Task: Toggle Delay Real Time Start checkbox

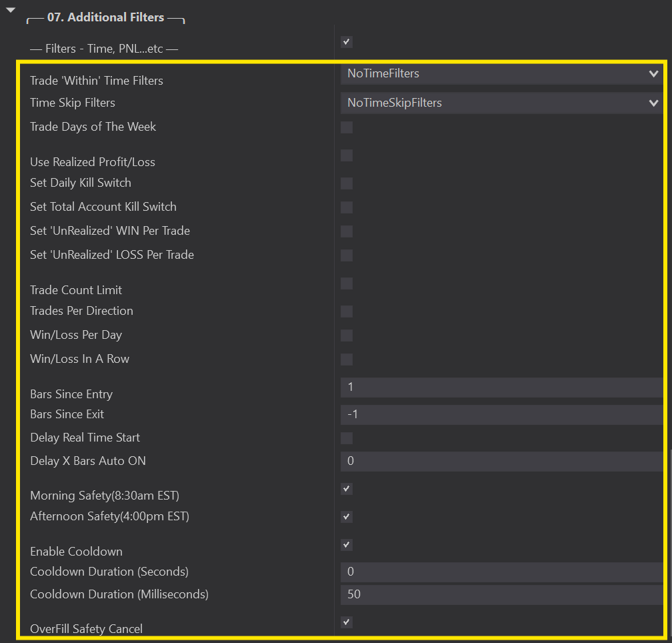Action: (347, 438)
